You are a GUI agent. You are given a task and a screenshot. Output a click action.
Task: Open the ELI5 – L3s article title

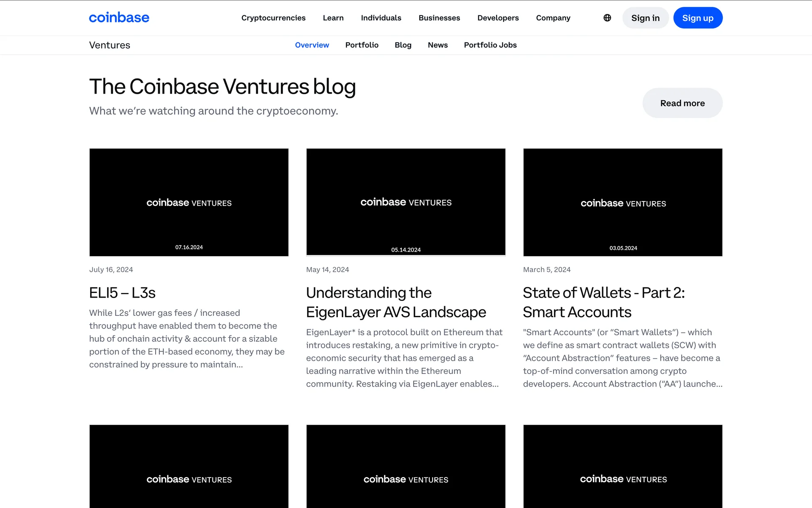click(122, 293)
